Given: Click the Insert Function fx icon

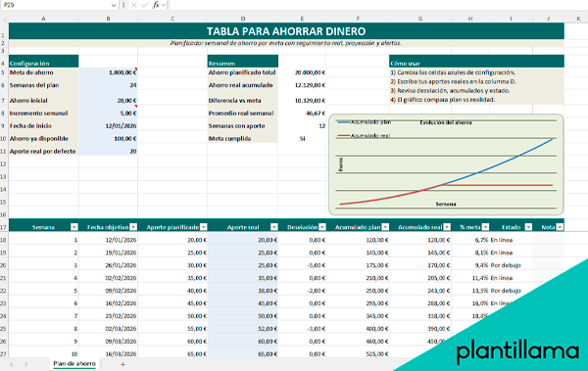Looking at the screenshot, I should [156, 5].
